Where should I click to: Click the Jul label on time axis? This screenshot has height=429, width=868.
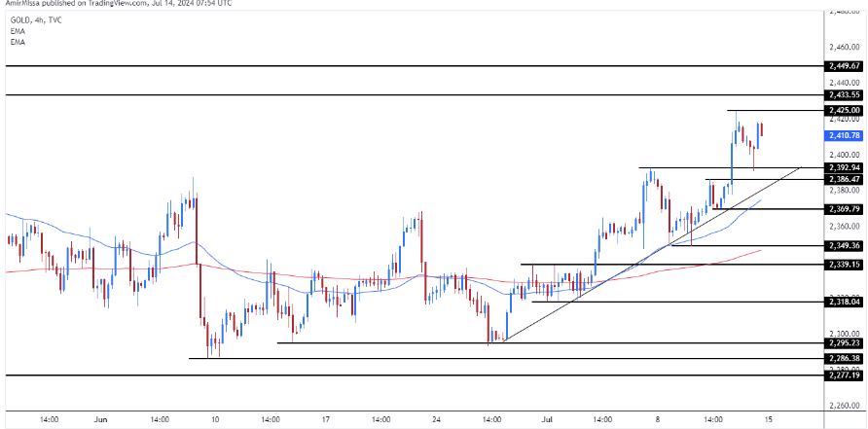click(546, 419)
